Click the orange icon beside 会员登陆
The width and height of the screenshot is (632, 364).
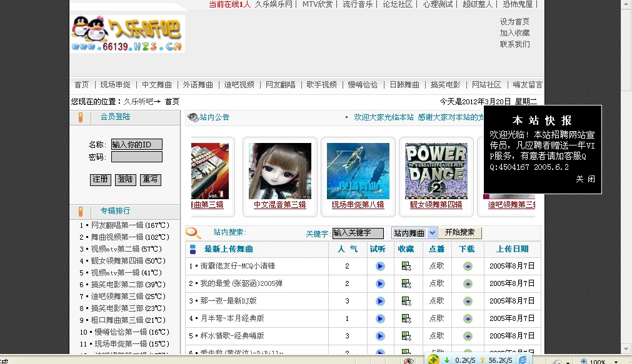tap(81, 117)
